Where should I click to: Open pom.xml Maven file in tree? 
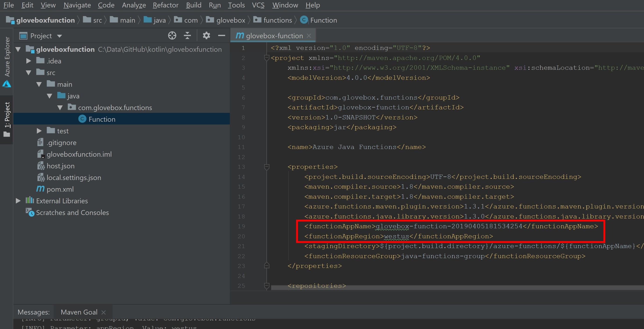pos(60,189)
